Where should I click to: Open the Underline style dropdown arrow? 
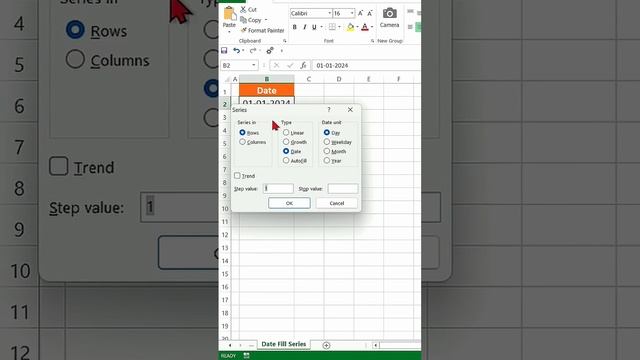coord(321,27)
